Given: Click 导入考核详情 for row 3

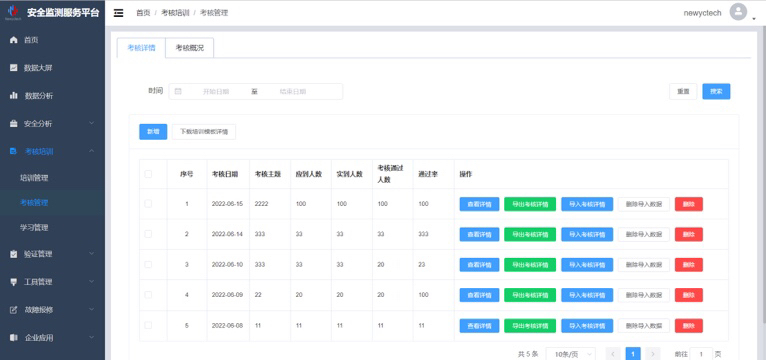Looking at the screenshot, I should [x=587, y=265].
